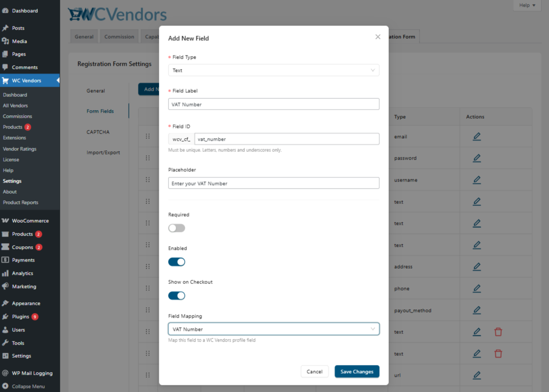Screen dimensions: 549x392
Task: Select the CAPTCHA settings section
Action: coord(98,132)
